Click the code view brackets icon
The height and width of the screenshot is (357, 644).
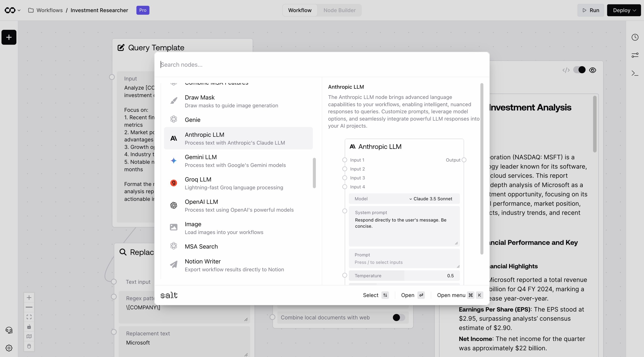point(566,70)
